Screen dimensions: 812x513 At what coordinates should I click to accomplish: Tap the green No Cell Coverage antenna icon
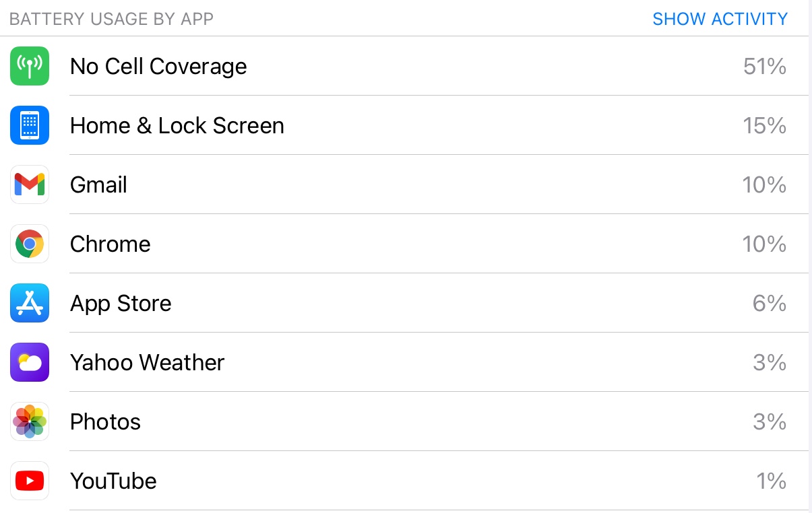[x=30, y=66]
